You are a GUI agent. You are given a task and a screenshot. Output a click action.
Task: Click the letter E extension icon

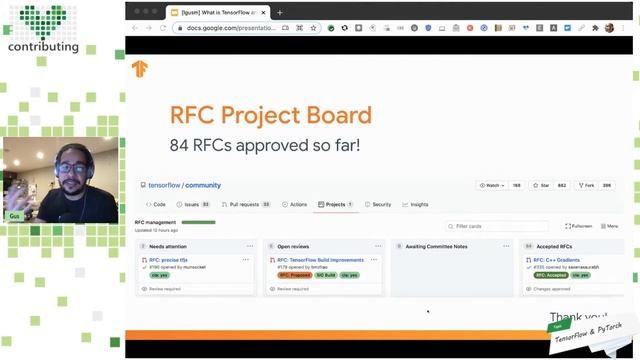[540, 28]
